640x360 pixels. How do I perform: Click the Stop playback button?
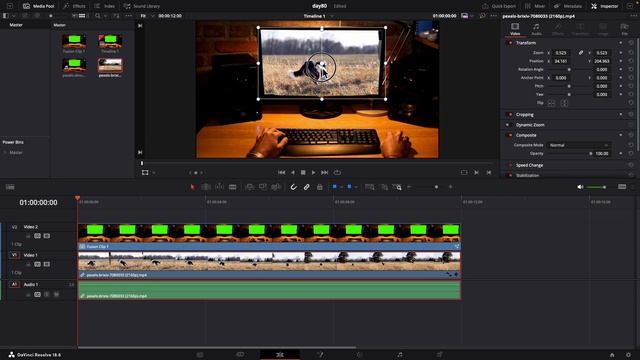coord(303,173)
